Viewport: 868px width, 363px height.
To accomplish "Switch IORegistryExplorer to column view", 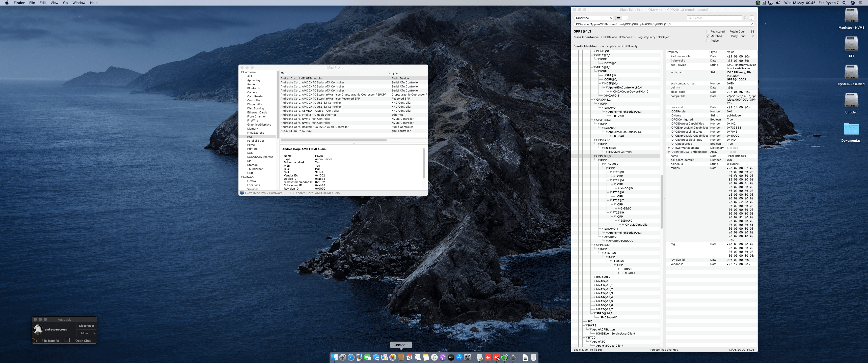I will (x=625, y=18).
